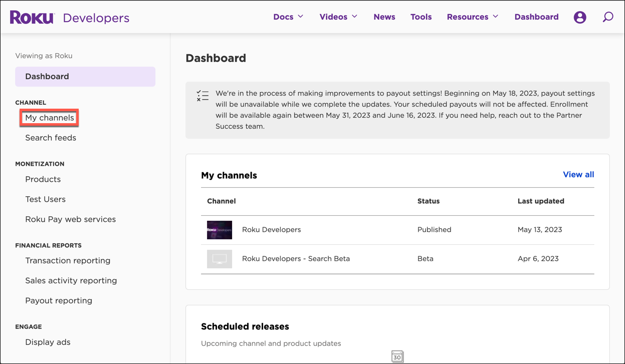
Task: Open the Roku Developers channel thumbnail
Action: [219, 229]
